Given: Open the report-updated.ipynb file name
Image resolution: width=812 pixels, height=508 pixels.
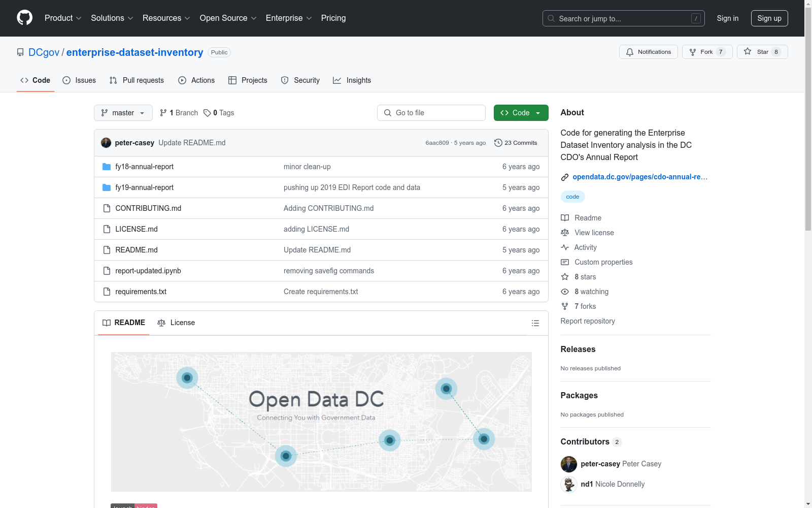Looking at the screenshot, I should click(x=148, y=271).
